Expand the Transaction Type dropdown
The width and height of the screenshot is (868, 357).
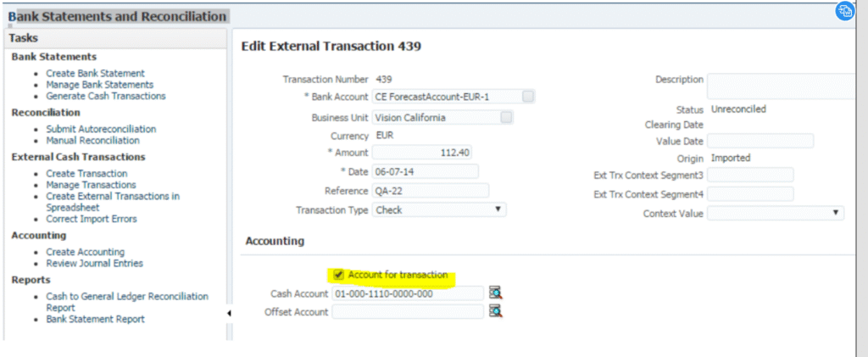point(439,209)
